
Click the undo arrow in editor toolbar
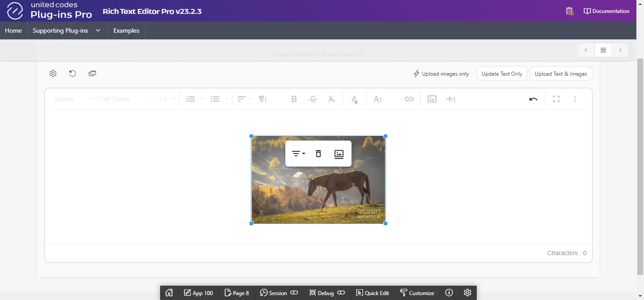(x=533, y=99)
